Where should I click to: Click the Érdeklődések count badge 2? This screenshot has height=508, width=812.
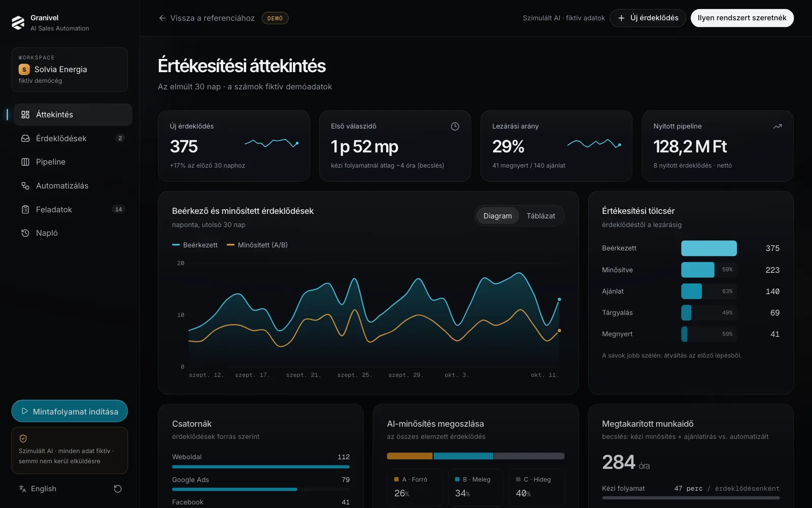(120, 138)
